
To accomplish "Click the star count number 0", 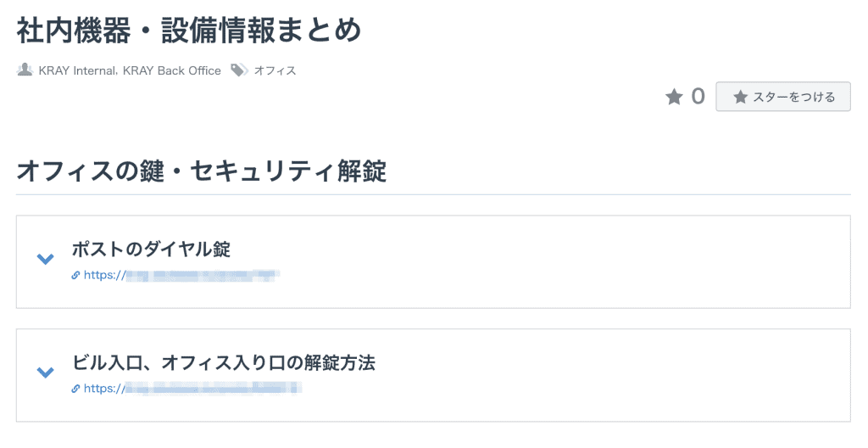I will click(698, 97).
